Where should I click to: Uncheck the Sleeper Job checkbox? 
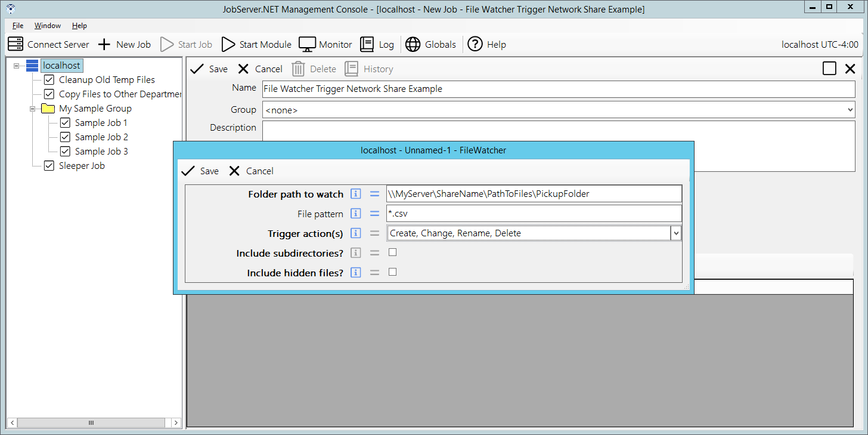pyautogui.click(x=49, y=166)
